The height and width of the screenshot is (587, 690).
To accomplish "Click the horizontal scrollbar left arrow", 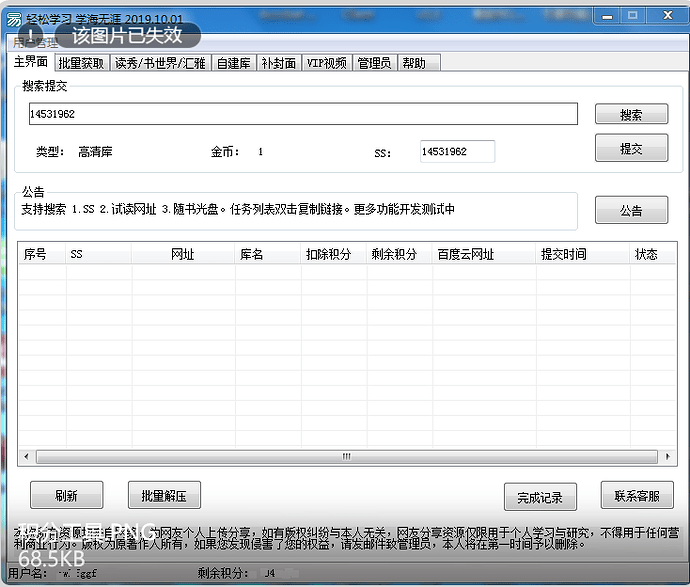I will click(x=27, y=457).
